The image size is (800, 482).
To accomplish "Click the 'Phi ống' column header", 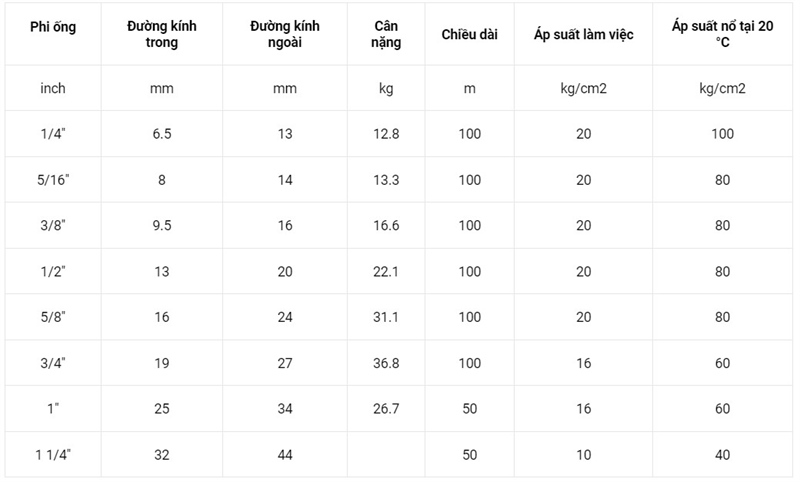I will tap(53, 27).
